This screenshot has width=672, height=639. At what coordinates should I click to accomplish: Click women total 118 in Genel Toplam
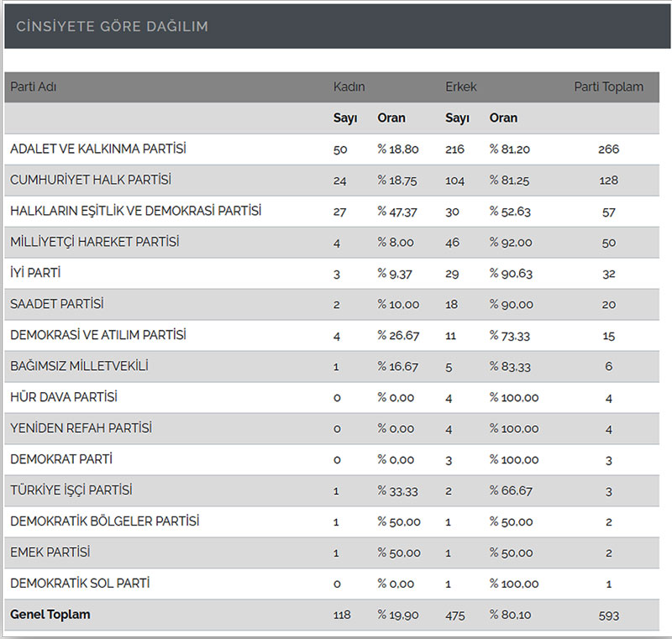click(x=342, y=615)
